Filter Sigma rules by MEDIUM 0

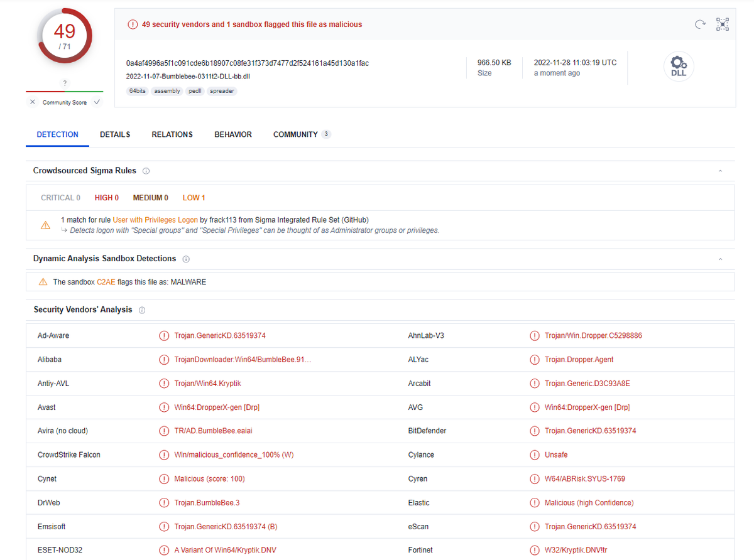tap(151, 198)
